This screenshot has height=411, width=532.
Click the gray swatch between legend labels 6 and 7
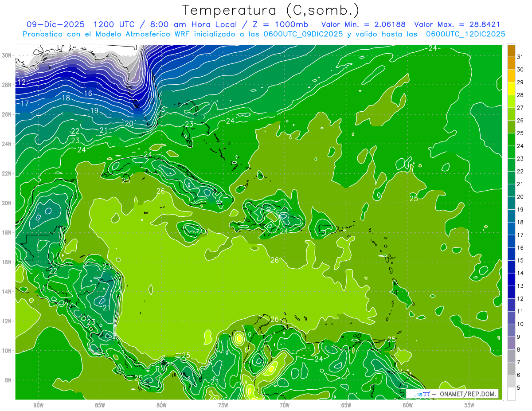click(x=512, y=368)
